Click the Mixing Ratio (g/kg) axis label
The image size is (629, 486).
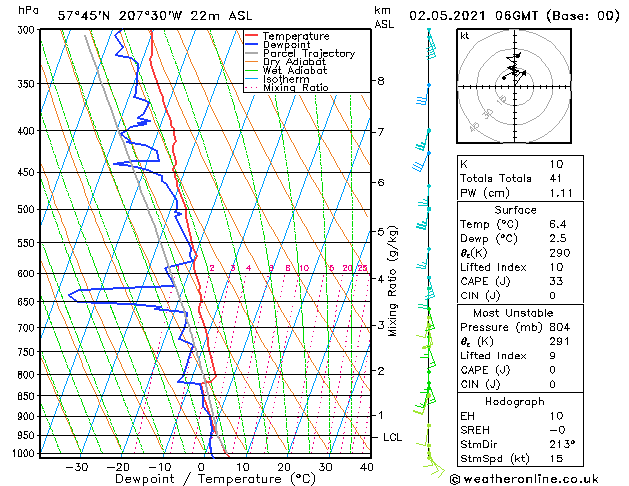tap(392, 281)
